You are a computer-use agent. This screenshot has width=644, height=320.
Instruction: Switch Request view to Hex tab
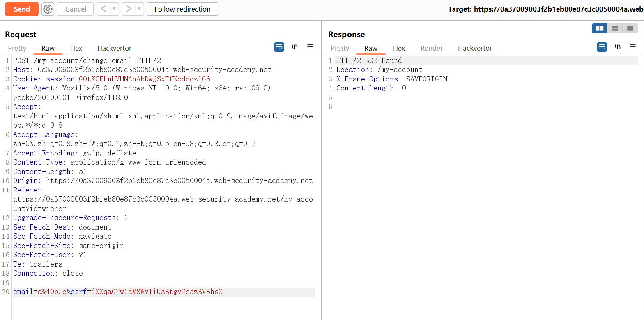[76, 48]
